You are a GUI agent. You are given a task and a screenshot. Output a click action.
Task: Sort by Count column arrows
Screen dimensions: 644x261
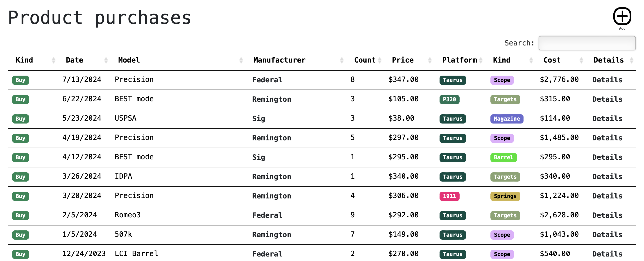[379, 60]
